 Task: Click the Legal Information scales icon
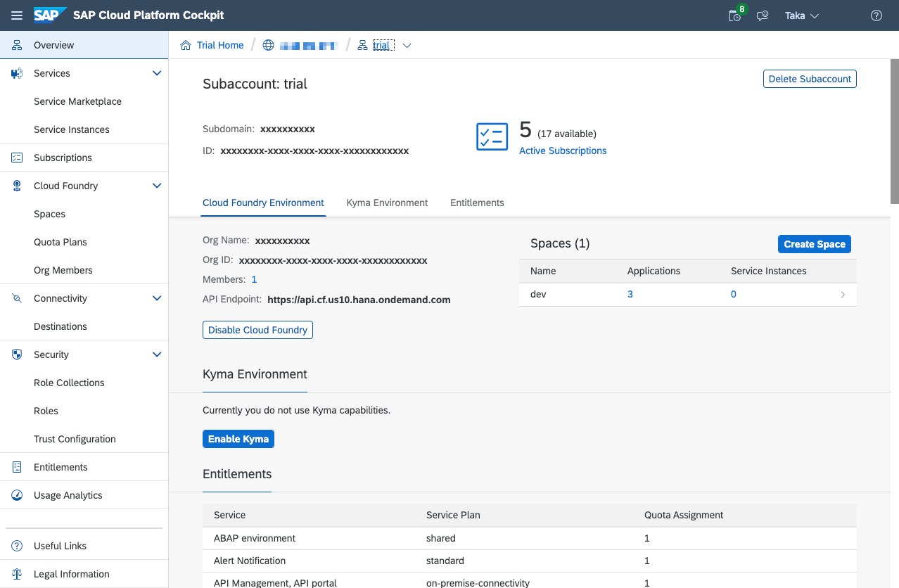18,574
